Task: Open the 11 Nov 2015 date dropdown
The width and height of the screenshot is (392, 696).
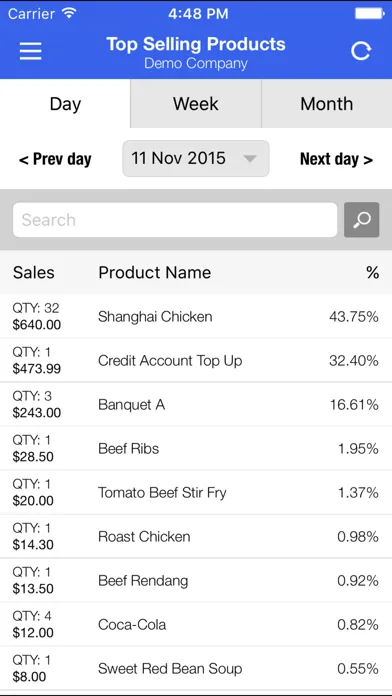Action: pyautogui.click(x=196, y=158)
